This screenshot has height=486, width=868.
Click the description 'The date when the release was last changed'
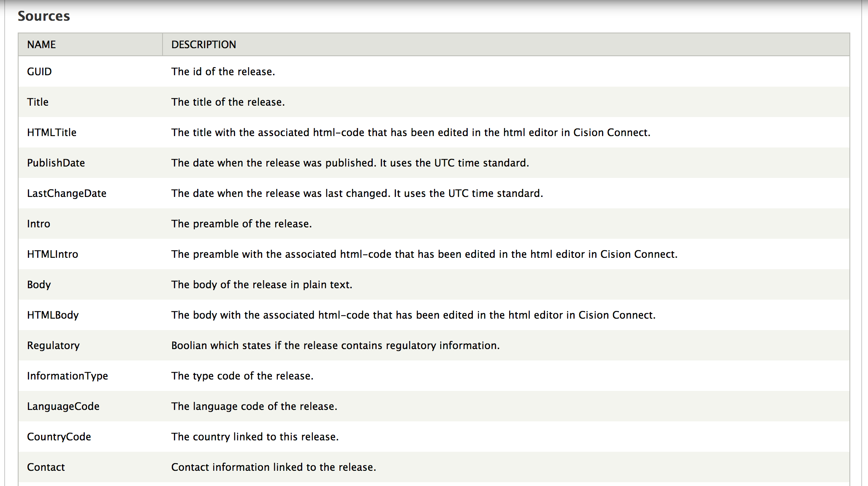point(357,193)
